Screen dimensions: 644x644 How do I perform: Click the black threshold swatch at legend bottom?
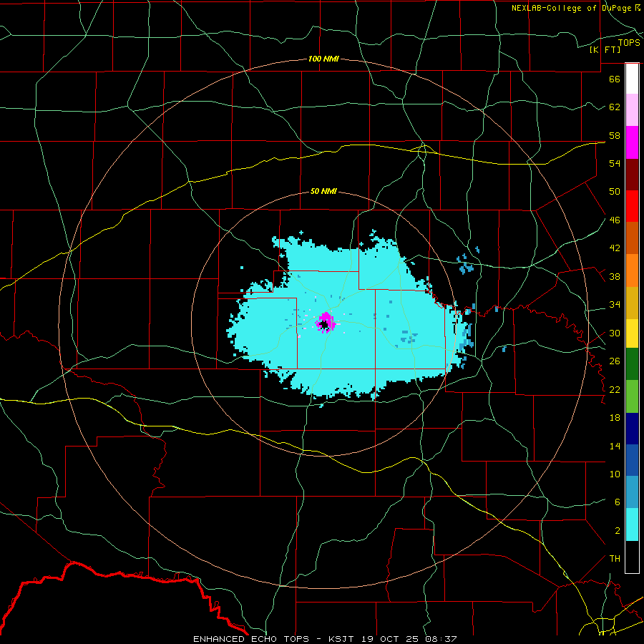click(x=632, y=557)
